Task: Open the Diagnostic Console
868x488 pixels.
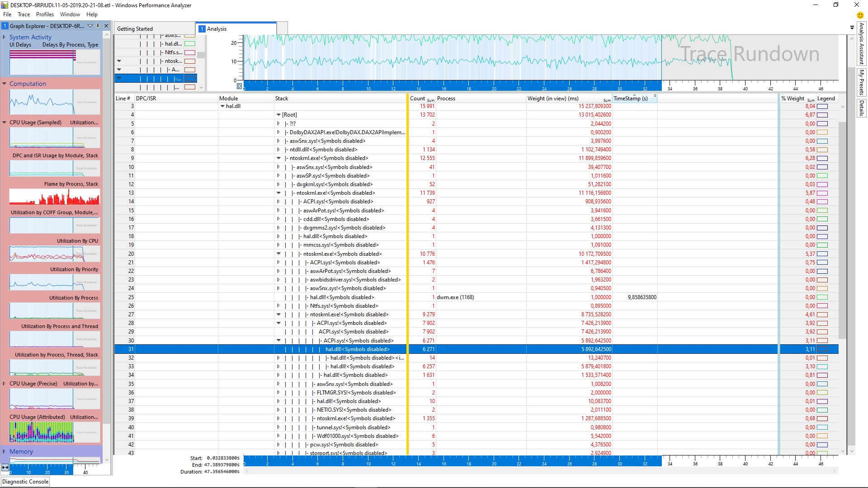Action: pyautogui.click(x=25, y=482)
